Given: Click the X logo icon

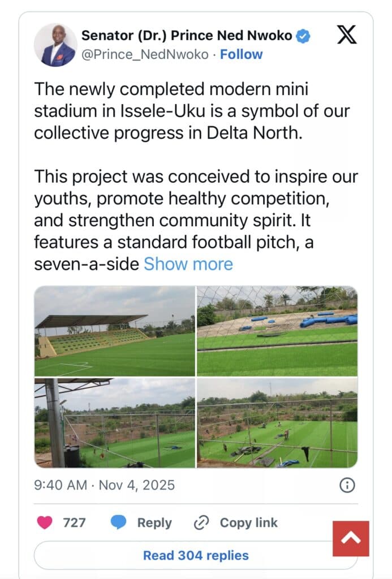Looking at the screenshot, I should click(347, 36).
